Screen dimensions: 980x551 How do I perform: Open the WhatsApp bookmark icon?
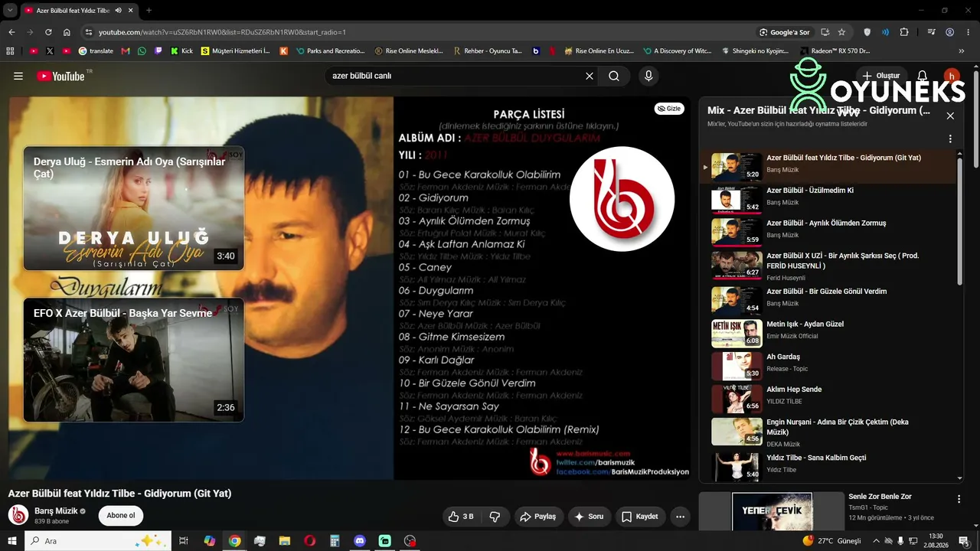142,51
